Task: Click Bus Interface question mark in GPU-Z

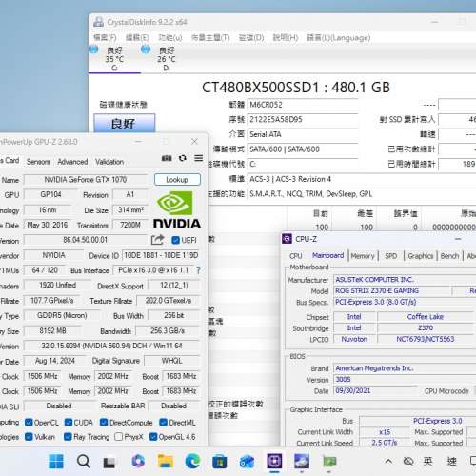Action: [x=198, y=270]
